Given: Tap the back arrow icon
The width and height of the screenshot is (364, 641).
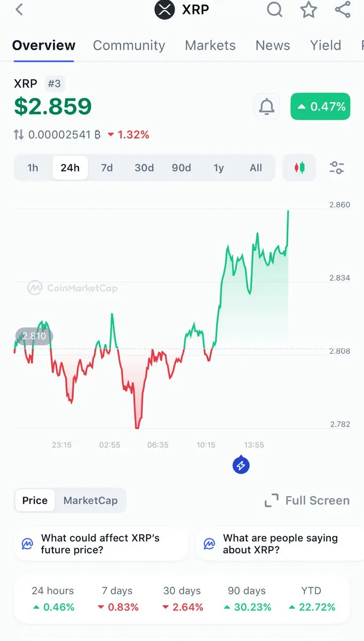Looking at the screenshot, I should (x=19, y=9).
